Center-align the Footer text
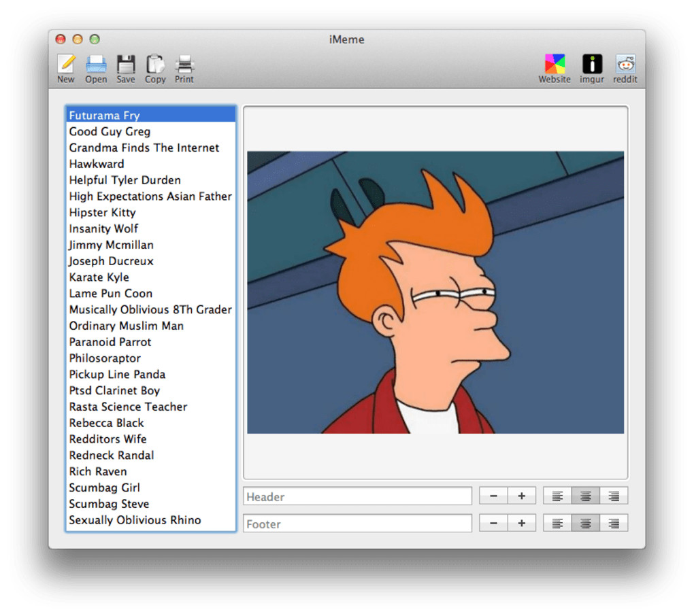 pos(586,523)
